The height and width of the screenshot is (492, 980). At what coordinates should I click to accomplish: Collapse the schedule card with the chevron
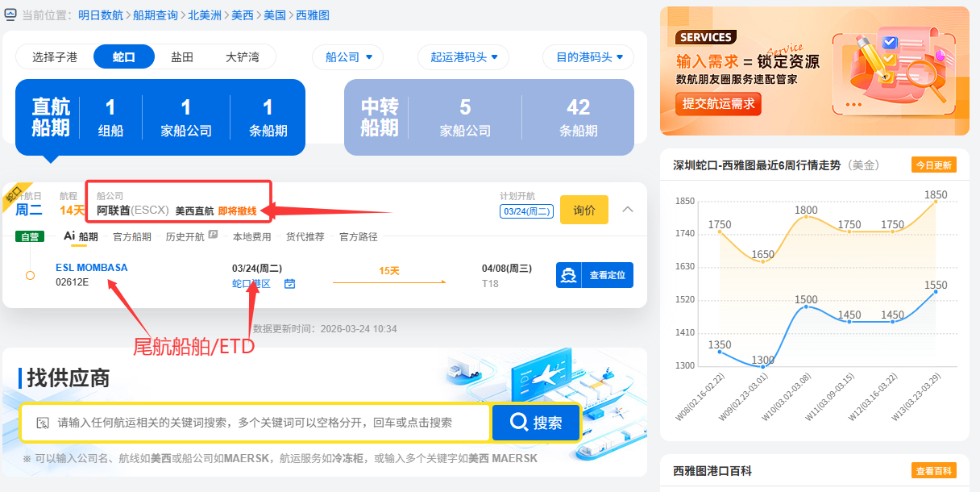628,210
